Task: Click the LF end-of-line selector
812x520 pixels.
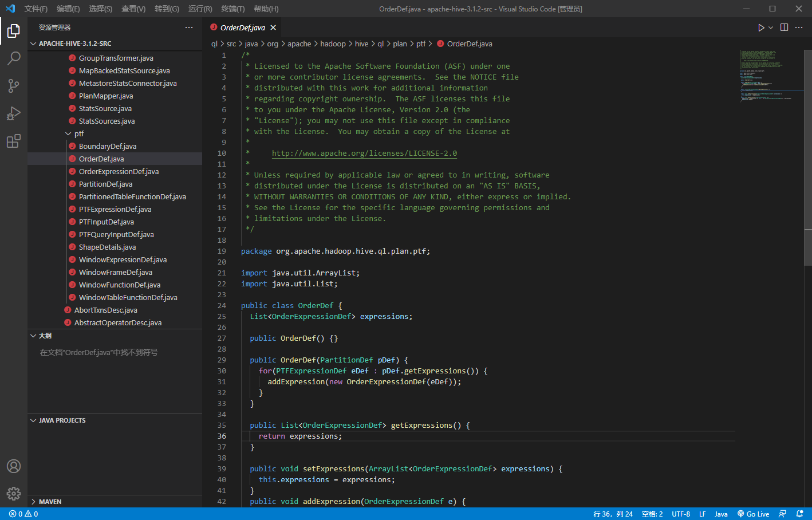Action: click(702, 514)
